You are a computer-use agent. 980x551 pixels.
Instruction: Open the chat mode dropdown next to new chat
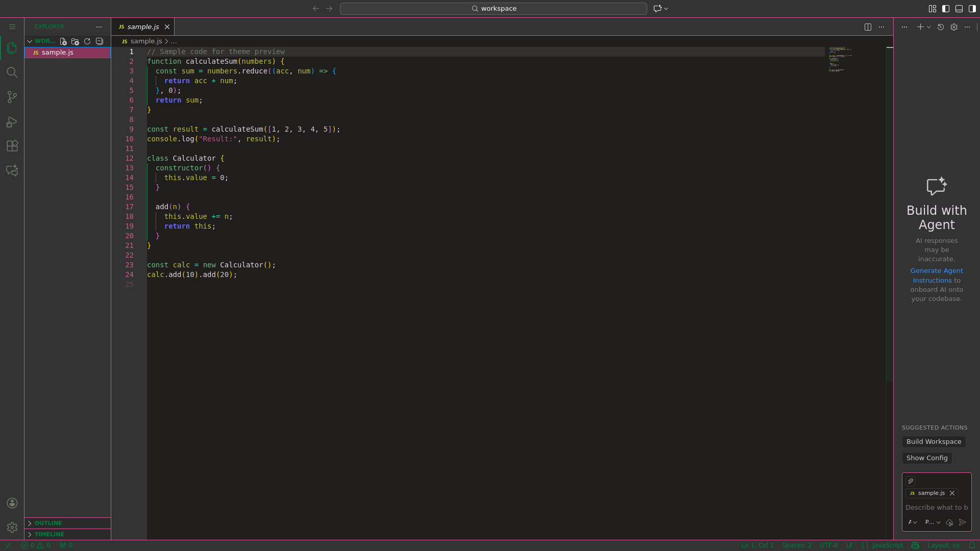click(x=928, y=27)
